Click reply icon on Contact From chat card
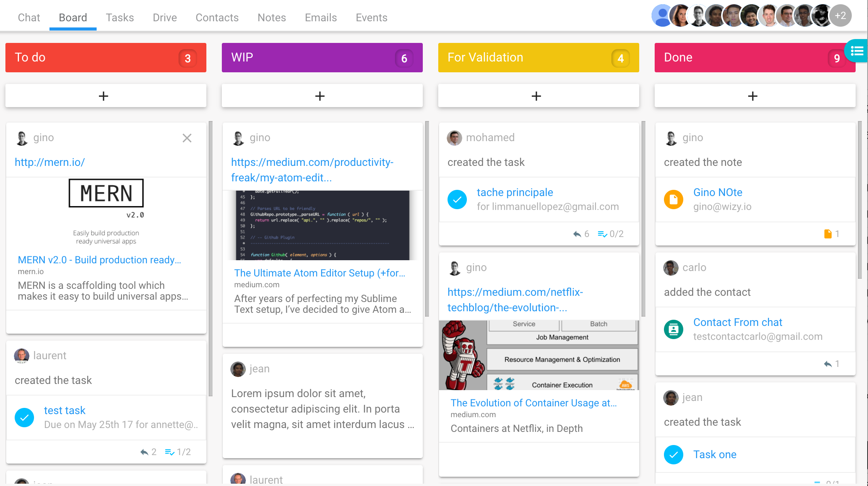This screenshot has width=868, height=486. tap(828, 364)
